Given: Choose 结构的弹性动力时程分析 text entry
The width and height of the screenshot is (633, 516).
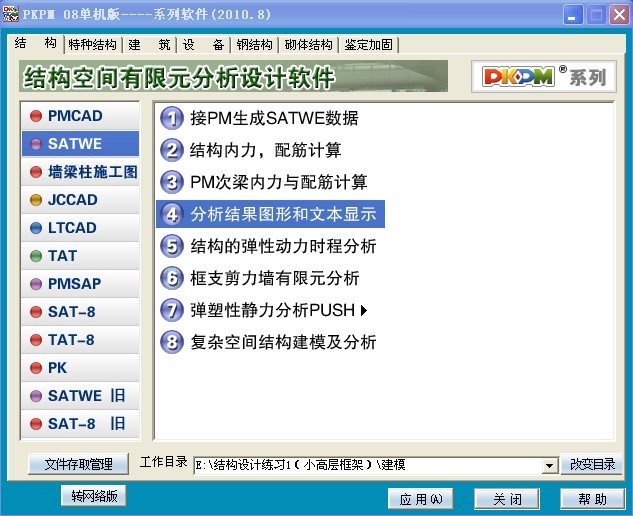Looking at the screenshot, I should (283, 246).
